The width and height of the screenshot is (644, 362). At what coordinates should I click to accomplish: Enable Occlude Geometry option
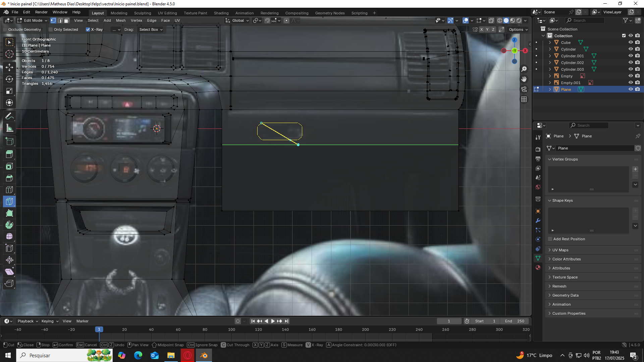5,29
